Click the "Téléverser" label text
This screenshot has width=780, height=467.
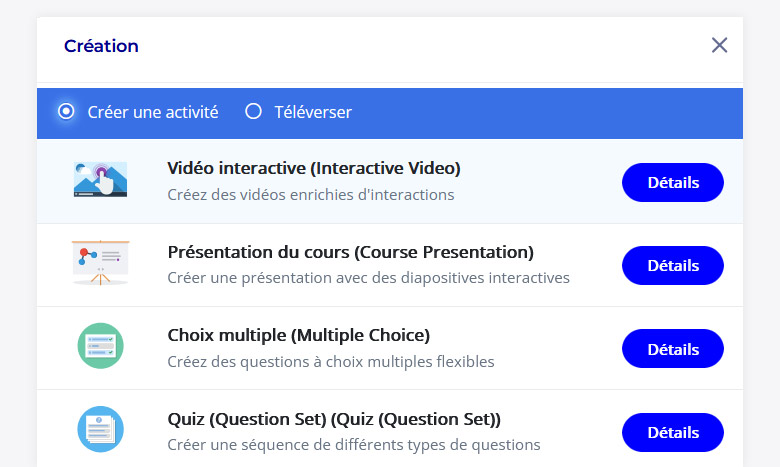[x=313, y=112]
